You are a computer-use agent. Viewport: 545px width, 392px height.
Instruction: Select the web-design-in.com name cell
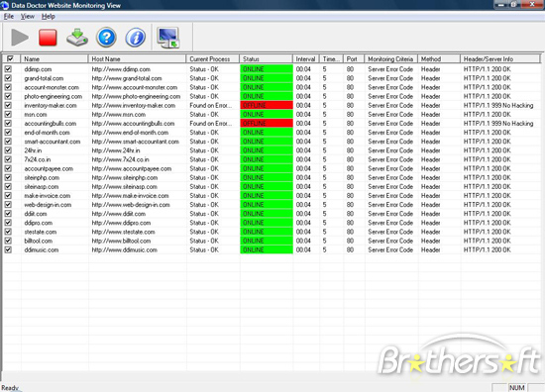coord(48,205)
